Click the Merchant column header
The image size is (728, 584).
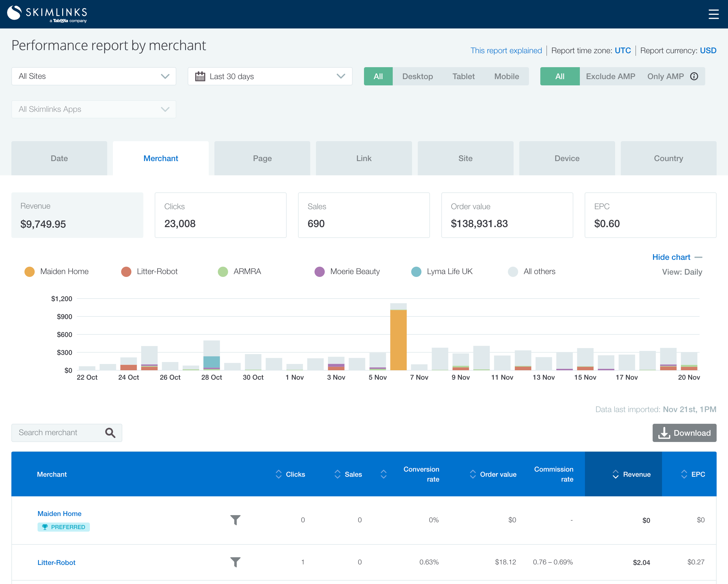[52, 474]
